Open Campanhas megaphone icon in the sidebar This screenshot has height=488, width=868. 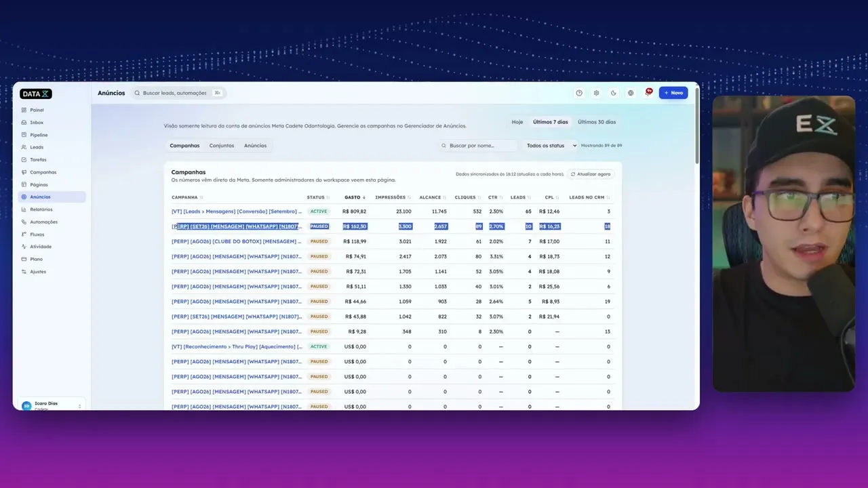24,172
